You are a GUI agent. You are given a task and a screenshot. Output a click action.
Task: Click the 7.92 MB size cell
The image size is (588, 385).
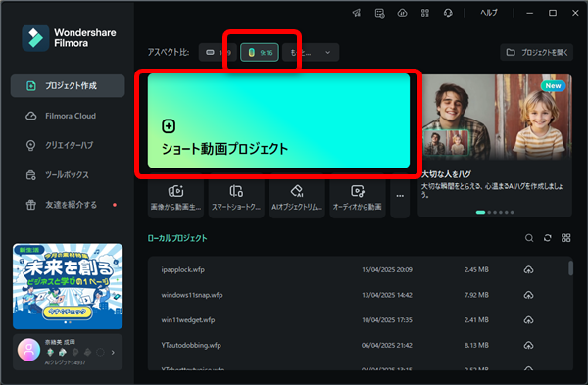[x=476, y=295]
